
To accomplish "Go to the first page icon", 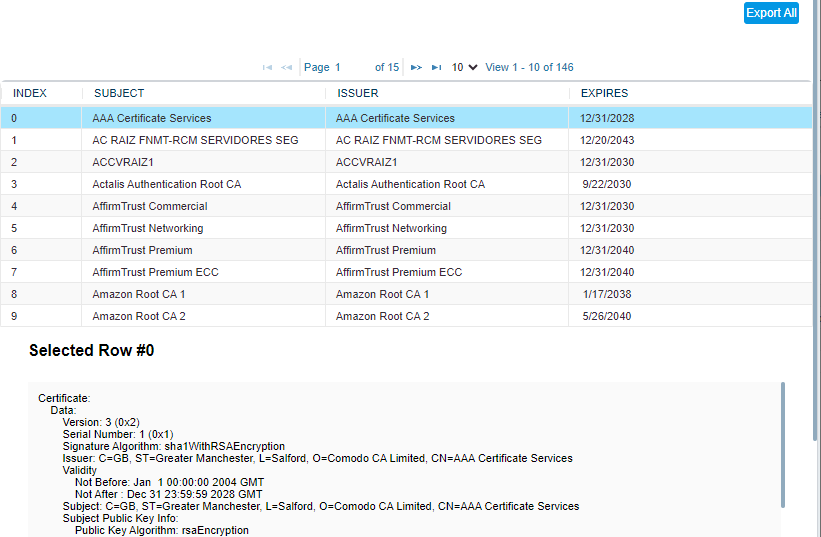I will pos(267,68).
